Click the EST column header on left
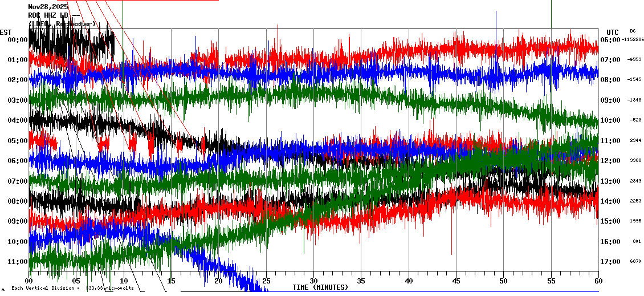This screenshot has height=296, width=644. (6, 32)
